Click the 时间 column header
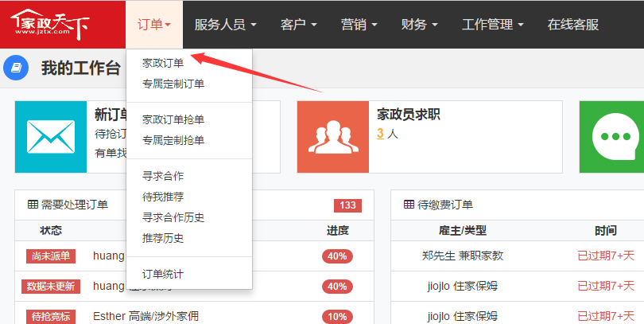Image resolution: width=644 pixels, height=324 pixels. tap(606, 231)
